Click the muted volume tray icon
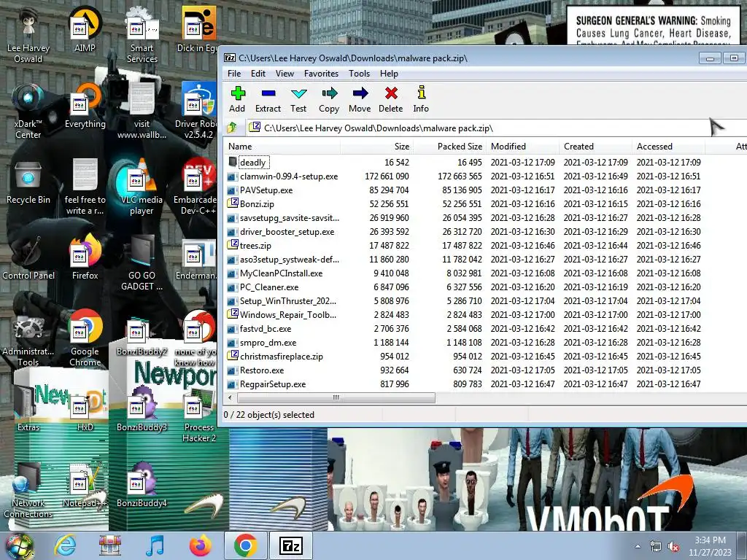This screenshot has width=747, height=560. 673,547
